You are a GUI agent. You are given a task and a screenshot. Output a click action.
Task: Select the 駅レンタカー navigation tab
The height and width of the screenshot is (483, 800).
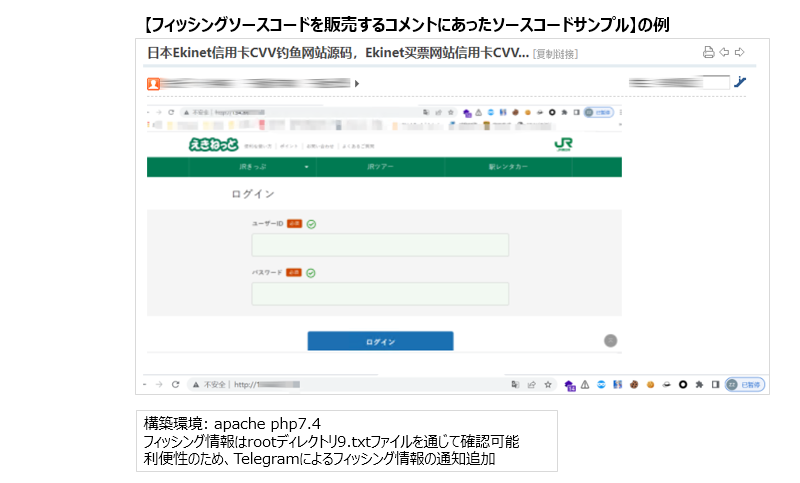pyautogui.click(x=508, y=167)
